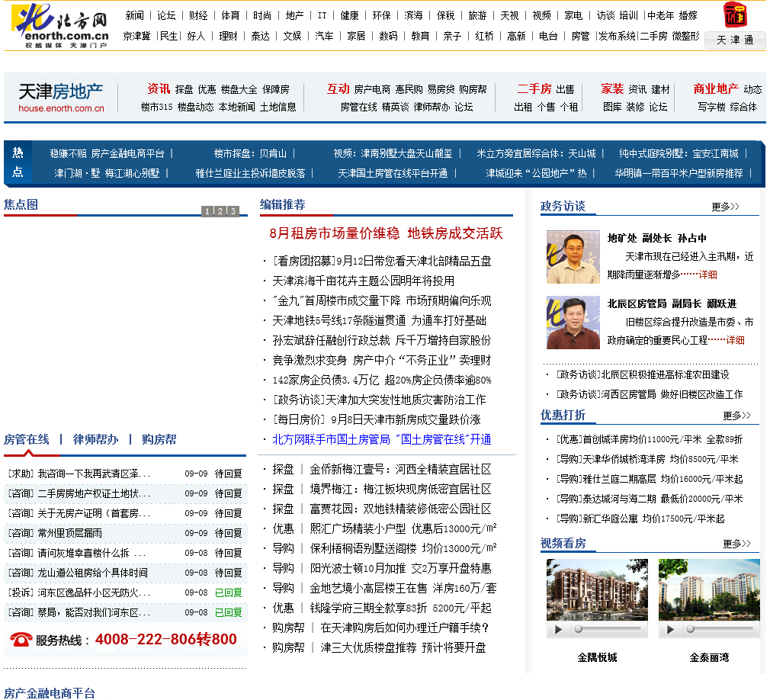Click the red telephone hotline icon
Screen dimensions: 770x700
pyautogui.click(x=21, y=639)
